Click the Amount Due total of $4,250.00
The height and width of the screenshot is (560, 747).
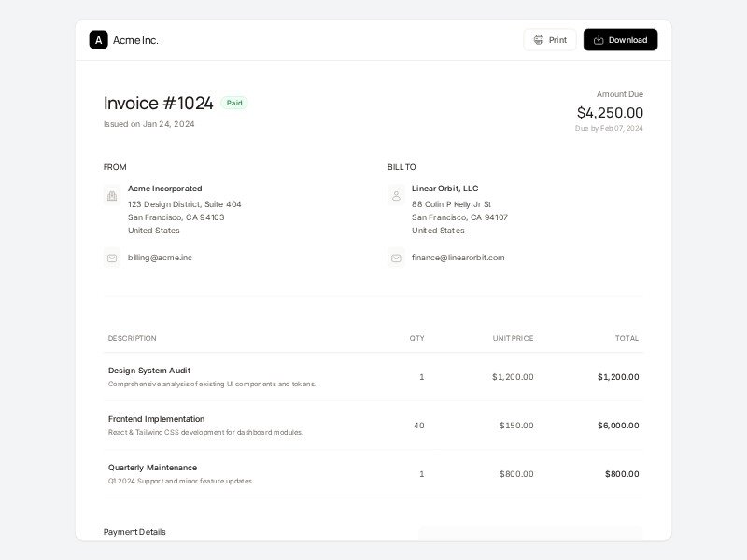click(x=612, y=111)
